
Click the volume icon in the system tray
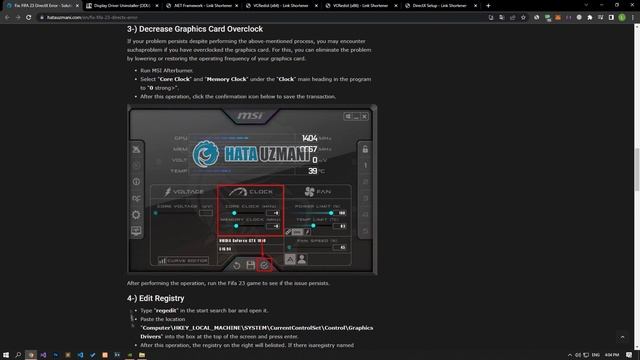tap(578, 355)
